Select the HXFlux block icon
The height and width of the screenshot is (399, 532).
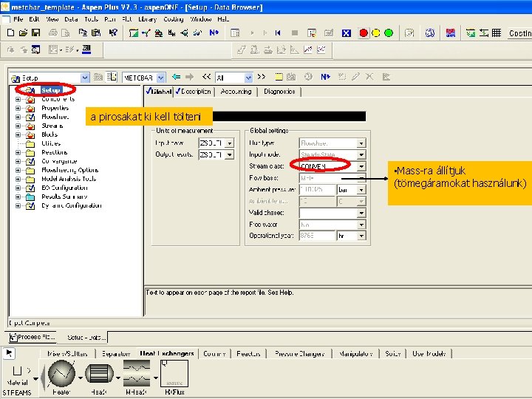(174, 374)
